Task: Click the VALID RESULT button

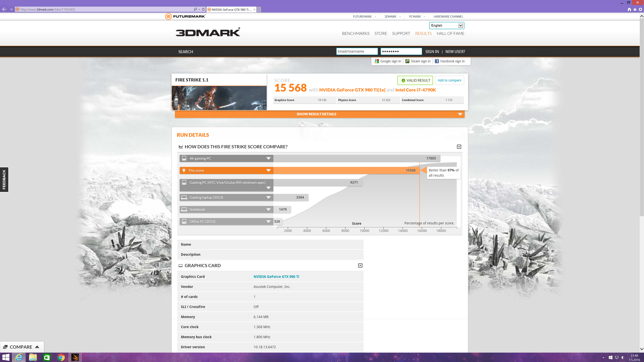Action: tap(415, 80)
